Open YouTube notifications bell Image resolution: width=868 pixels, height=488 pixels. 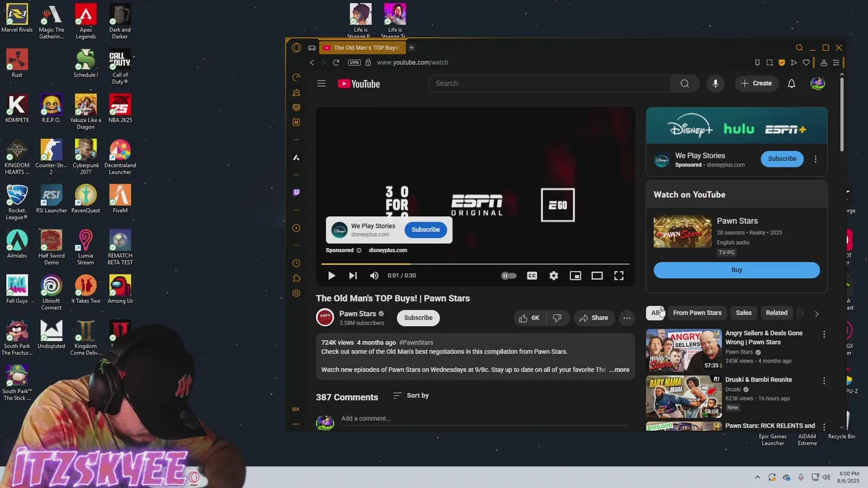[x=791, y=83]
